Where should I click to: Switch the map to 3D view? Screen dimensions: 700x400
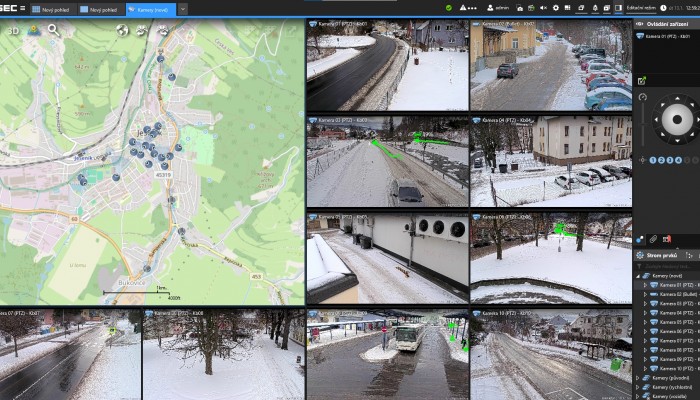pos(13,30)
